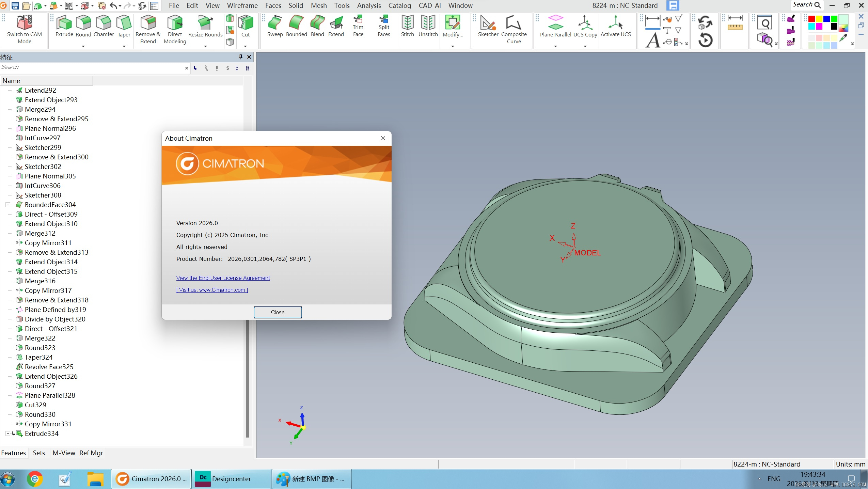Open Direct Modeling tool
Viewport: 868px width, 489px height.
pyautogui.click(x=175, y=30)
